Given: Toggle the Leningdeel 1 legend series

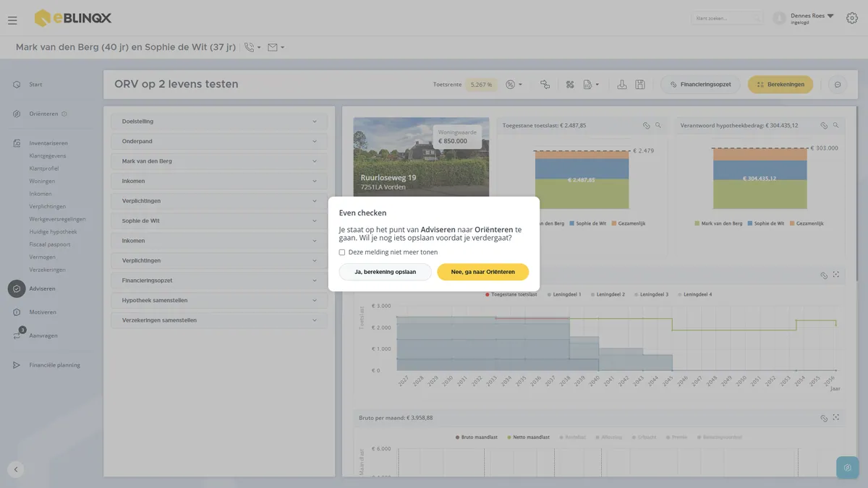Looking at the screenshot, I should click(x=565, y=294).
